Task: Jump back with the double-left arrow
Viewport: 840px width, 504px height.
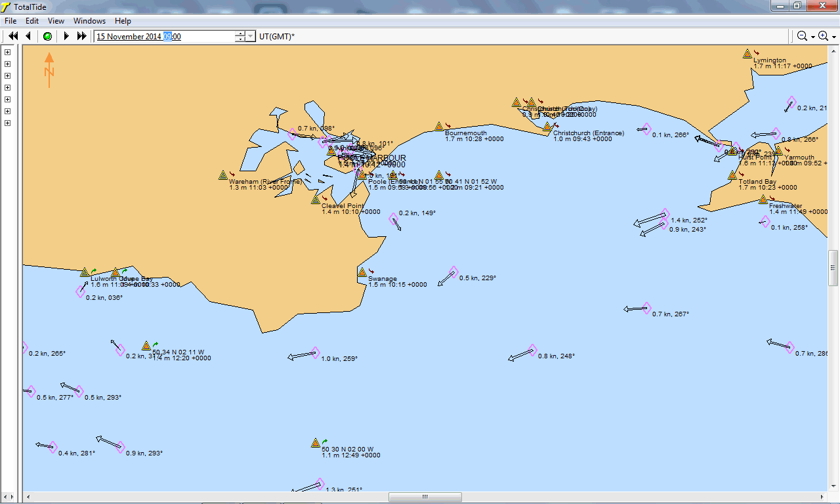Action: tap(12, 36)
